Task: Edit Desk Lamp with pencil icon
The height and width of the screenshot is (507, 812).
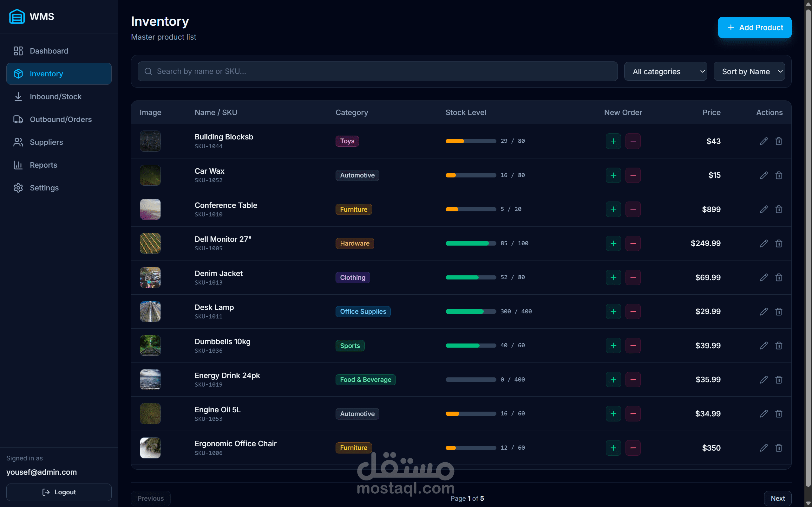Action: pos(764,311)
